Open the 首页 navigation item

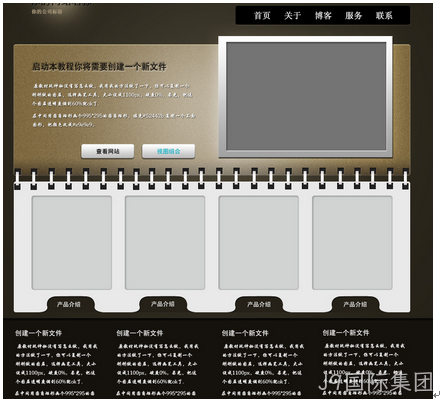[262, 15]
